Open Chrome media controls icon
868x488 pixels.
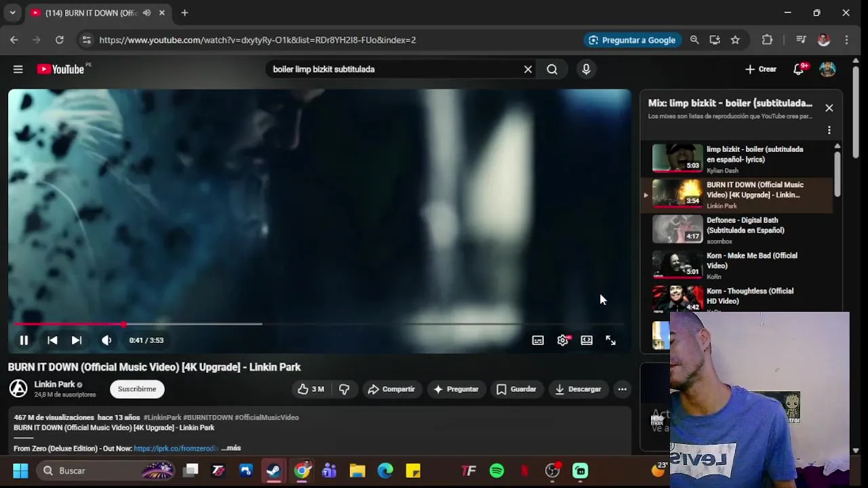(801, 40)
